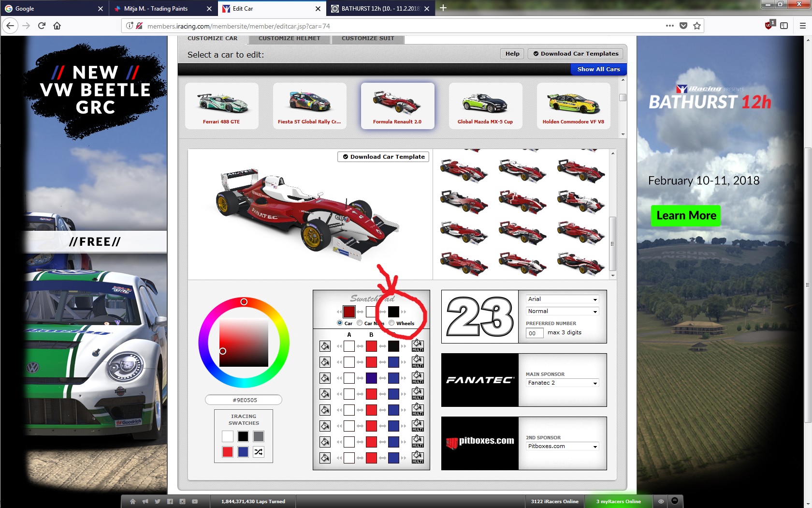This screenshot has width=812, height=508.
Task: Apply paint bucket on last pattern row
Action: pyautogui.click(x=325, y=458)
